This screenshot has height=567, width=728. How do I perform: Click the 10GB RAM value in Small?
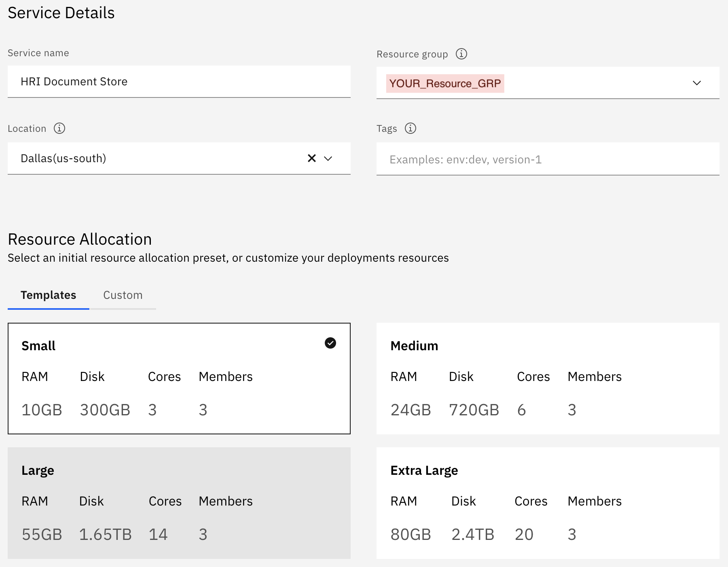[x=42, y=410]
